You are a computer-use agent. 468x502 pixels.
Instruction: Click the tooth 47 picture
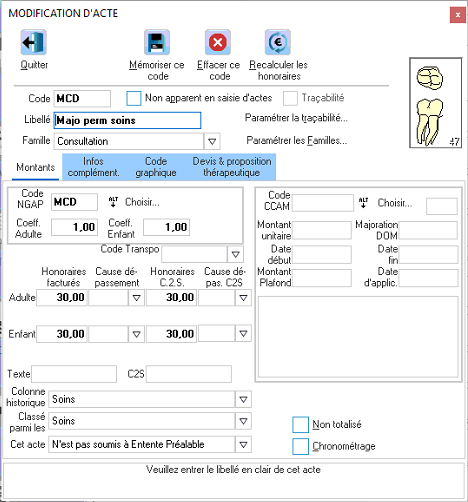point(435,103)
